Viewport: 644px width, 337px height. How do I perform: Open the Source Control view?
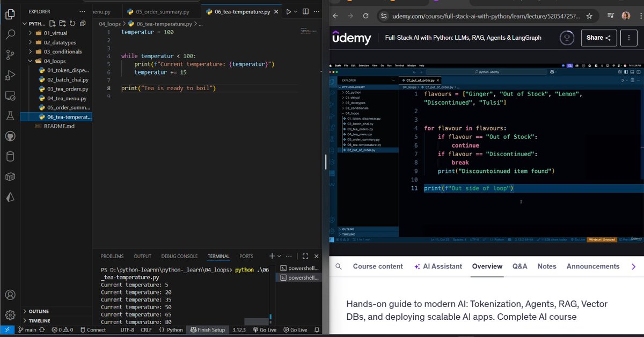click(10, 55)
